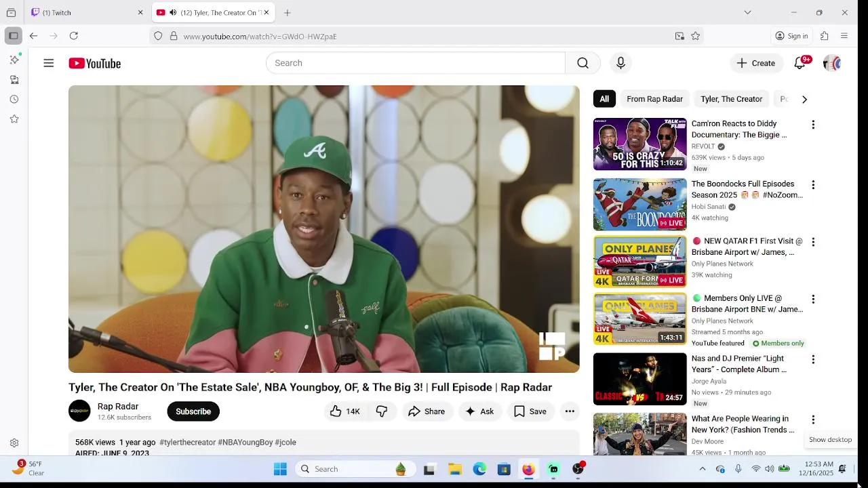Go to YouTube home via logo

[x=94, y=63]
